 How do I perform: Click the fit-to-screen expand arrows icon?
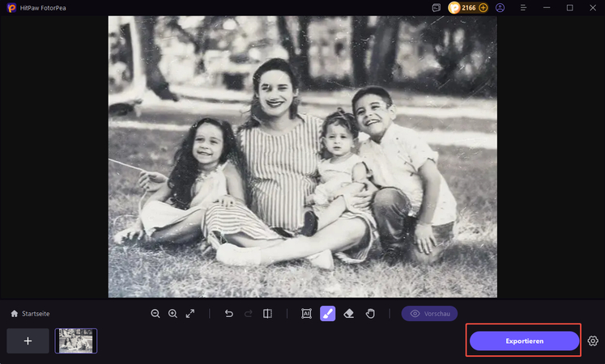190,314
